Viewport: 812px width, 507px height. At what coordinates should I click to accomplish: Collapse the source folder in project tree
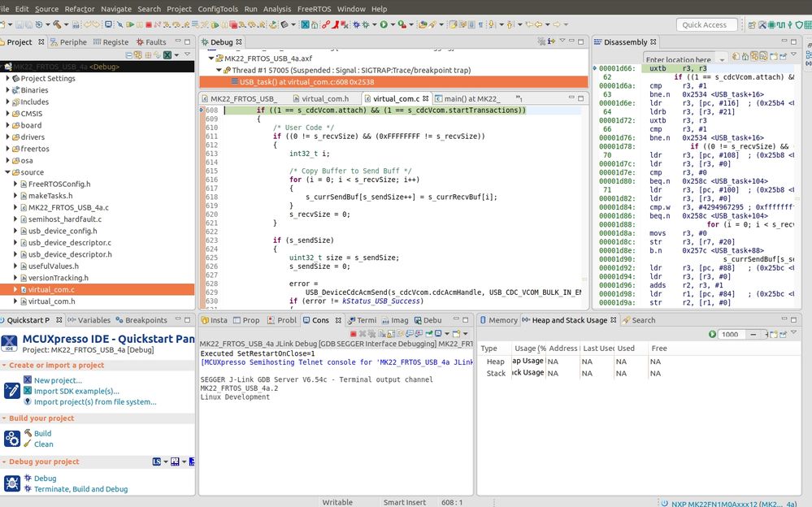click(8, 172)
